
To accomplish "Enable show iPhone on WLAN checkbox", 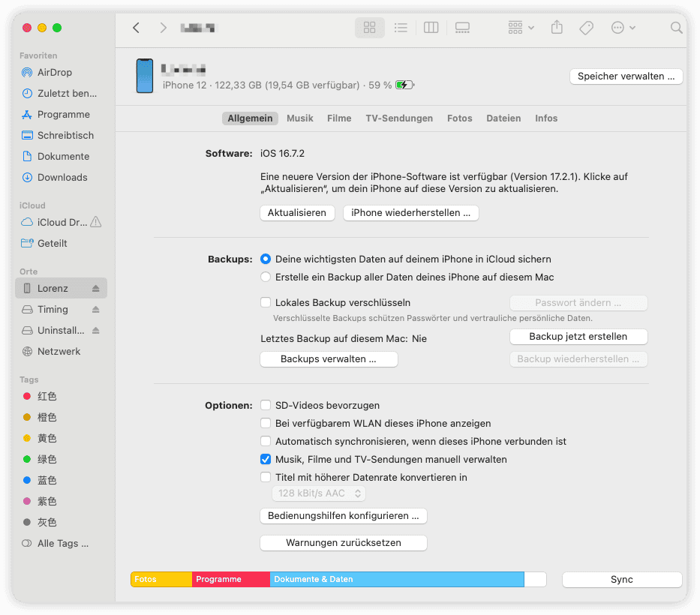I will point(266,423).
